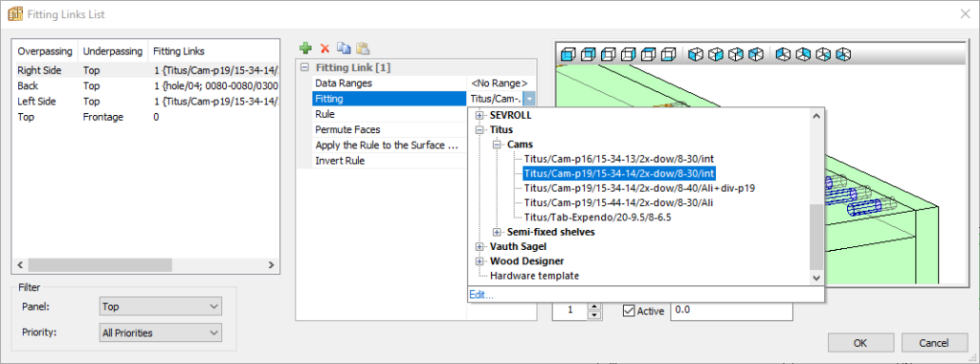This screenshot has width=980, height=364.
Task: Copy the selected fitting link
Action: (344, 48)
